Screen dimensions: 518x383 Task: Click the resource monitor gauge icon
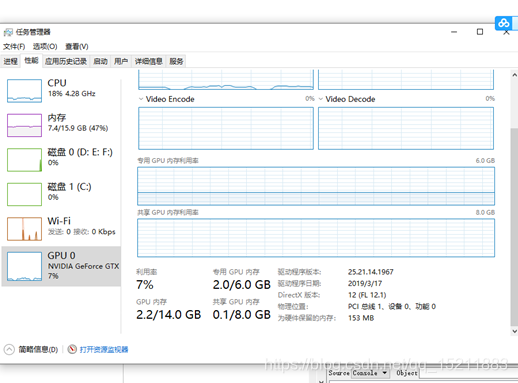[x=72, y=349]
